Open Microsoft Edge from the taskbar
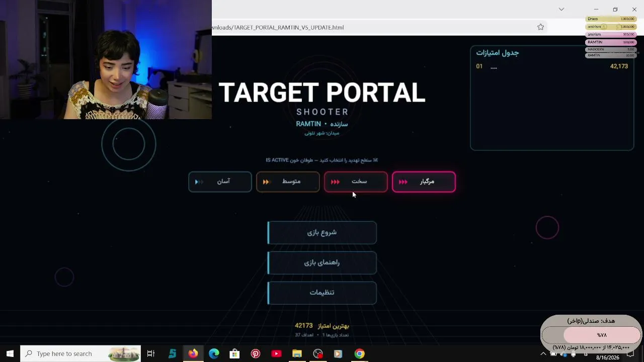 point(214,353)
